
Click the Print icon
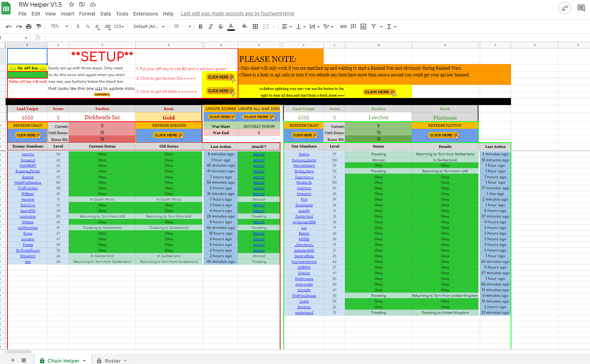point(29,27)
